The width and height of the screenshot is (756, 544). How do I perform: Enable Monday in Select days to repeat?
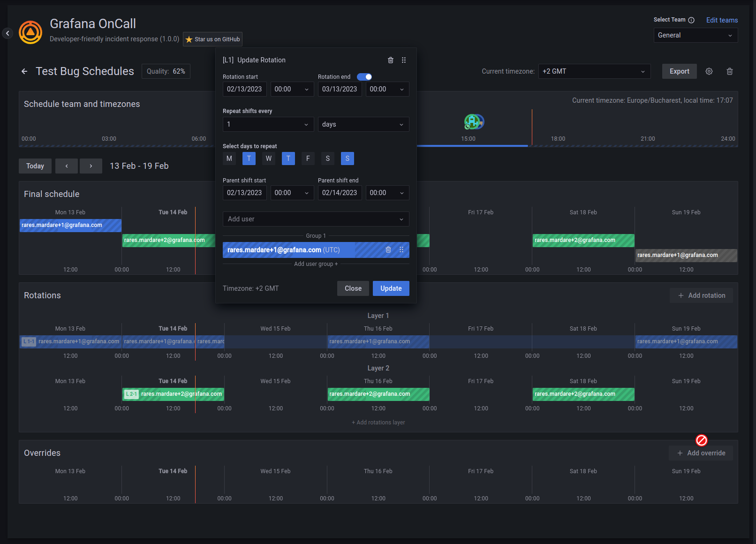[229, 159]
